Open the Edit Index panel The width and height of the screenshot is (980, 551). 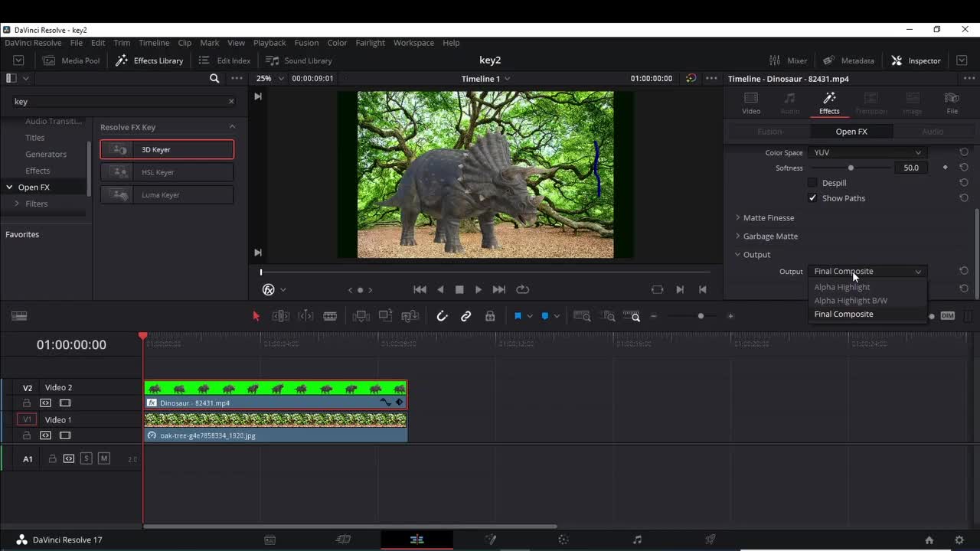coord(224,60)
